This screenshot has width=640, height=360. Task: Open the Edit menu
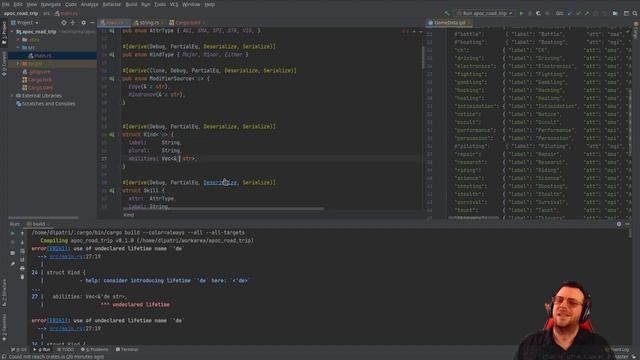tap(18, 4)
